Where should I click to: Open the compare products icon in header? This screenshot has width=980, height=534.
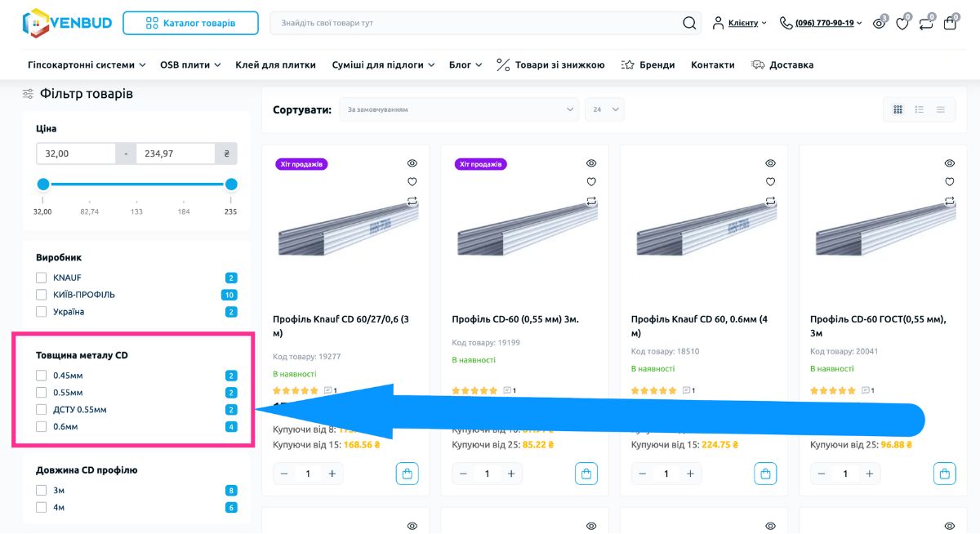[x=926, y=24]
